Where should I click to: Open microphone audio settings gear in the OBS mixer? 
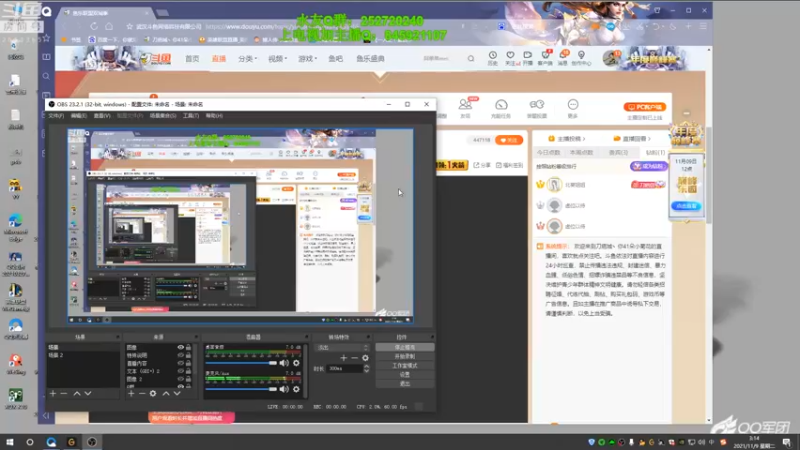(296, 389)
